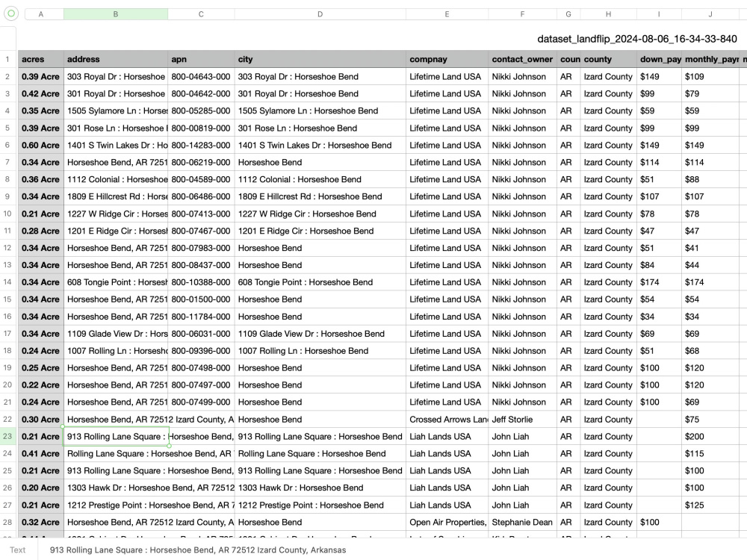
Task: Select column A header
Action: [41, 14]
